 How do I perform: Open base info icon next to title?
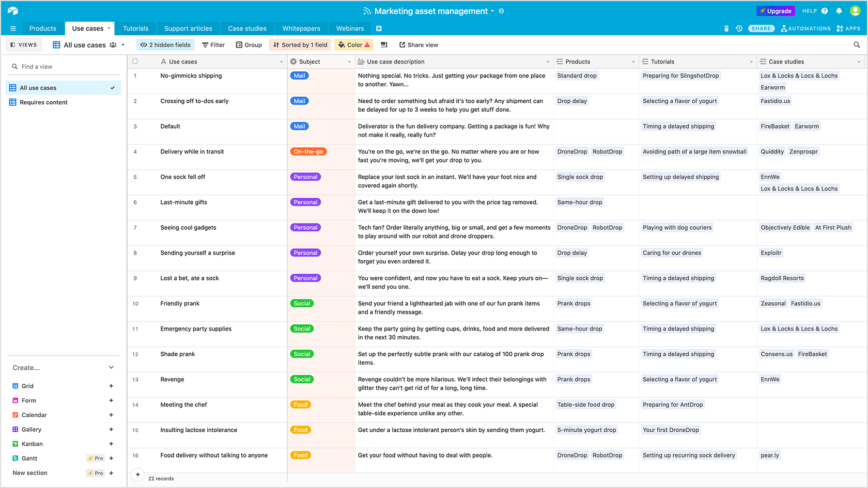tap(501, 11)
